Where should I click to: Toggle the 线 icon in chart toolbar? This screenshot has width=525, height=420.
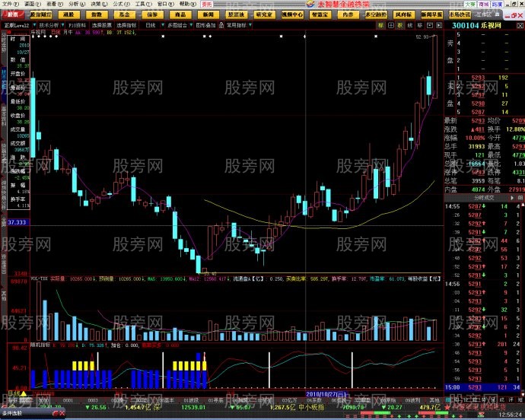[x=410, y=25]
